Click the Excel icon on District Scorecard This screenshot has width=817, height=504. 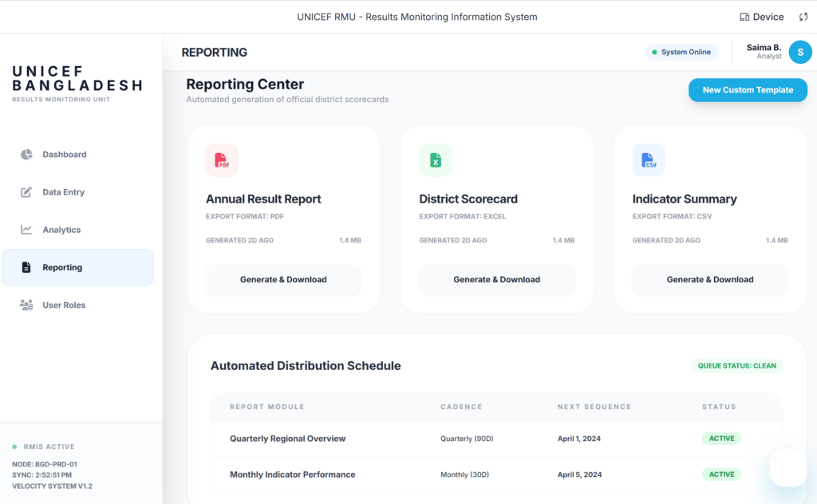(x=435, y=160)
